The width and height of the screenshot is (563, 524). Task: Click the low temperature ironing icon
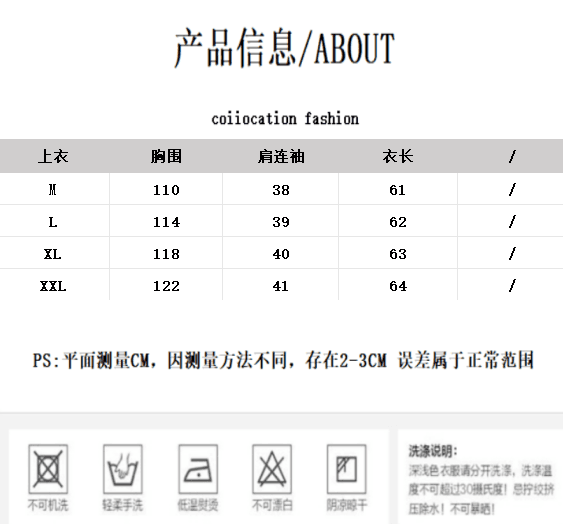coord(198,469)
